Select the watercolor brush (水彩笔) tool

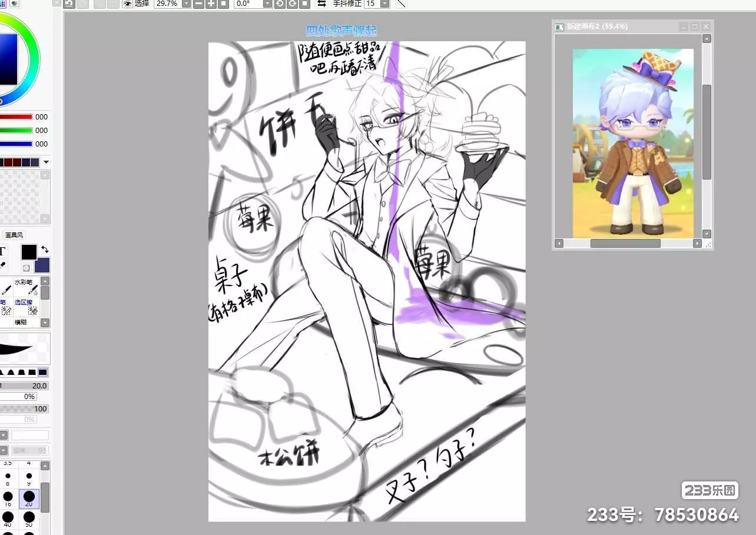click(x=26, y=287)
